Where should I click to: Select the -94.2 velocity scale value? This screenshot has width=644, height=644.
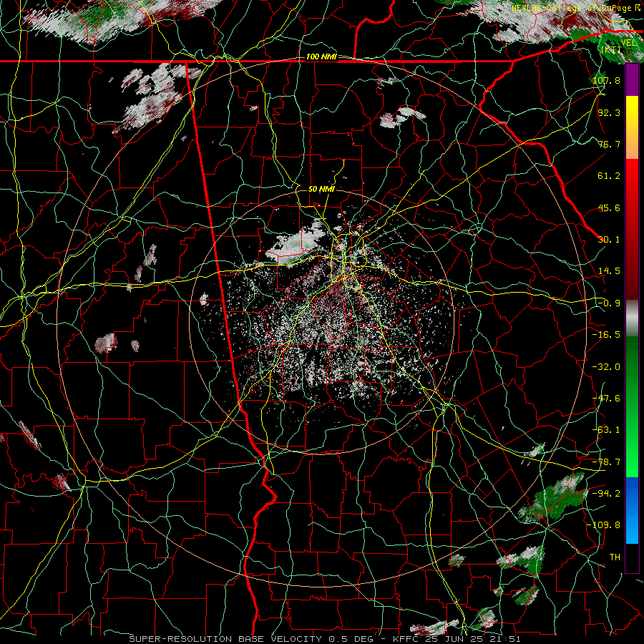click(x=607, y=494)
